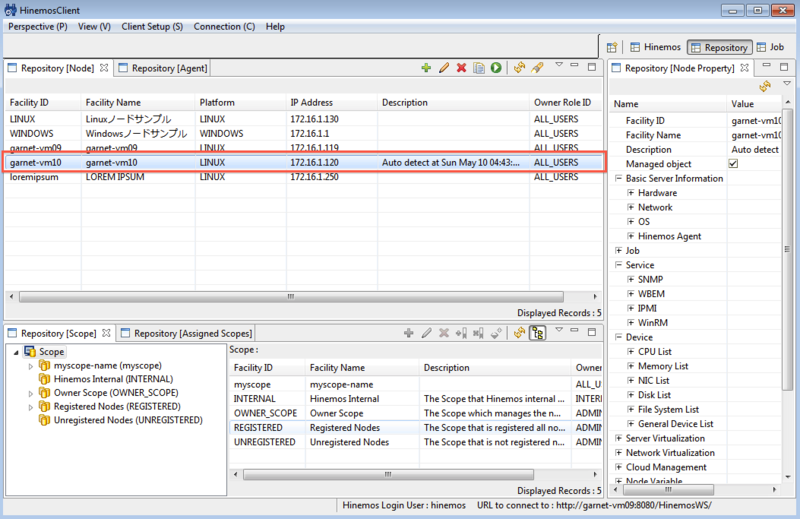Click the Copy node icon
Image resolution: width=800 pixels, height=519 pixels.
(479, 68)
